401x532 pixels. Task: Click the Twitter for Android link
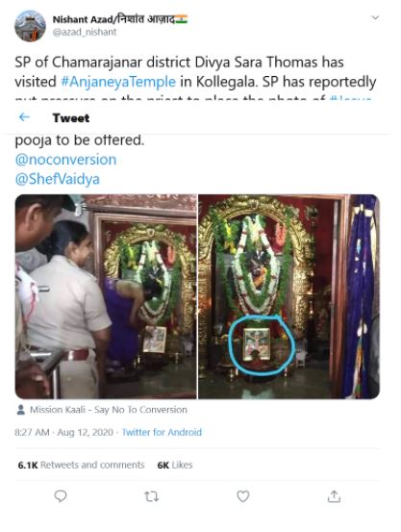coord(162,432)
